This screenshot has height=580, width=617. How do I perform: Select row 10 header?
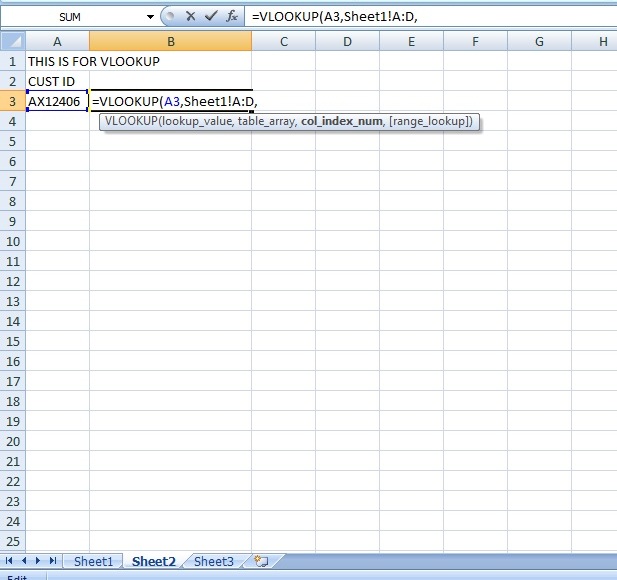pos(13,241)
